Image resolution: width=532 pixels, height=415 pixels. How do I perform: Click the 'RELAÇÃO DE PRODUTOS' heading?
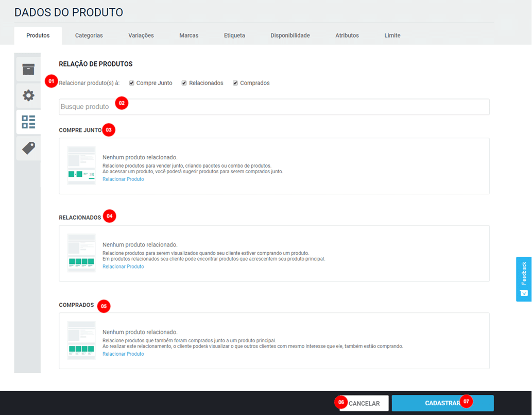(x=96, y=64)
